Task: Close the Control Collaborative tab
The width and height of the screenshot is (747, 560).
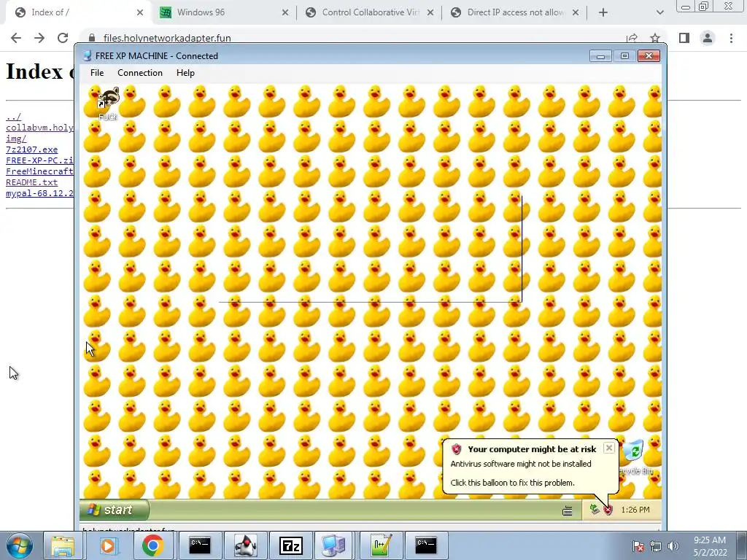Action: [x=430, y=13]
